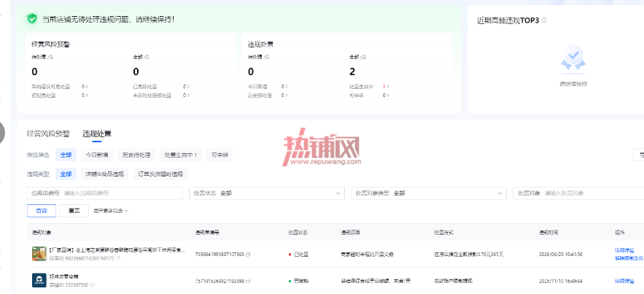Click the green shield status icon
The height and width of the screenshot is (294, 644).
tap(32, 18)
